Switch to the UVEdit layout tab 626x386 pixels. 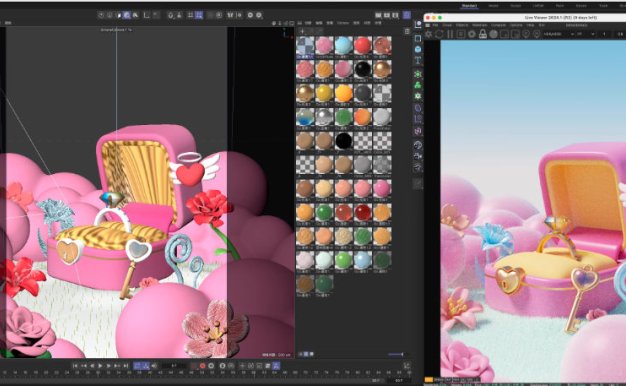coord(538,6)
